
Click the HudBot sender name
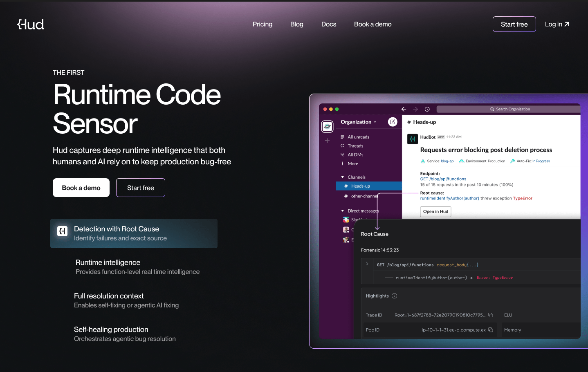tap(428, 137)
